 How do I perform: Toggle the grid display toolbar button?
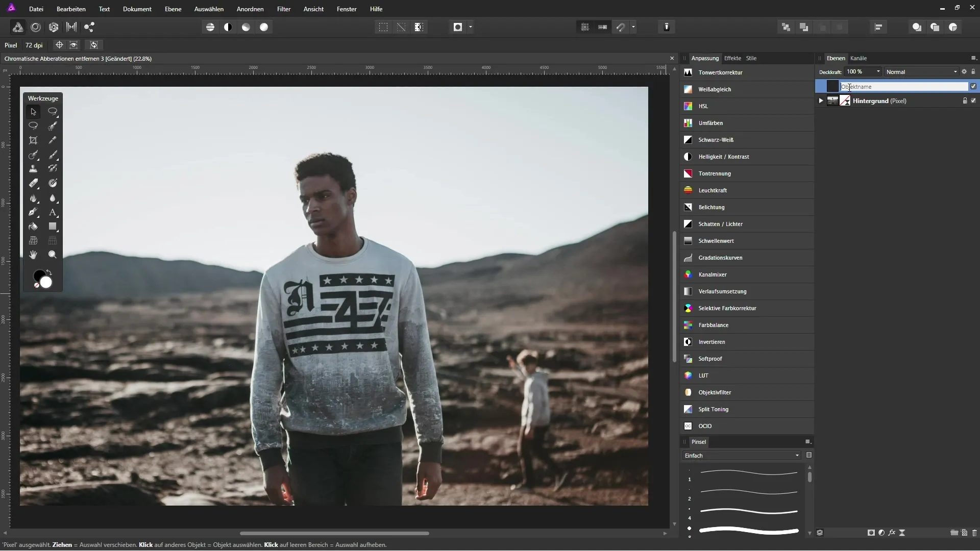[585, 27]
